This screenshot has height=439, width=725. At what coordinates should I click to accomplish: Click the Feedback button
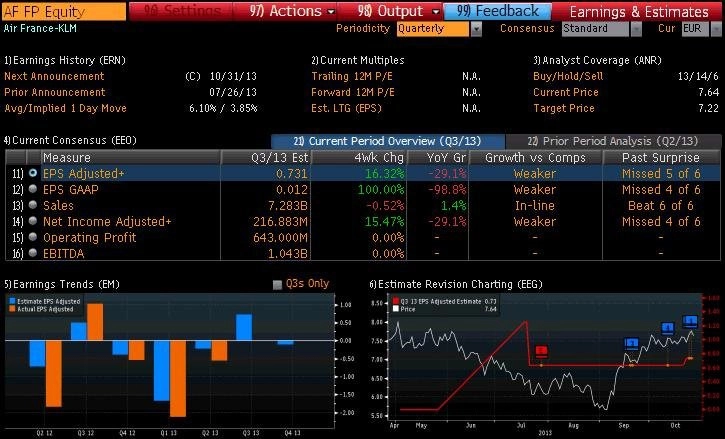coord(498,11)
